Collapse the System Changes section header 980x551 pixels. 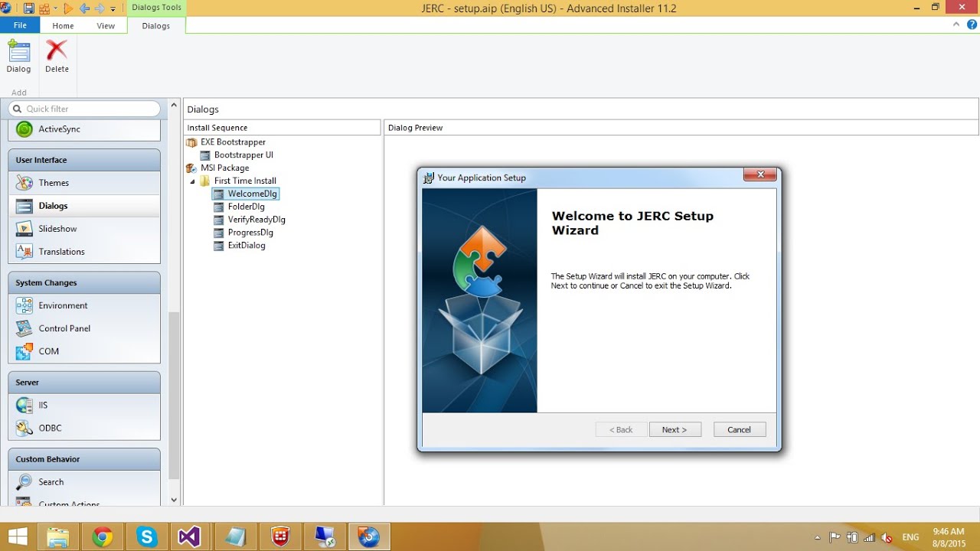(84, 282)
